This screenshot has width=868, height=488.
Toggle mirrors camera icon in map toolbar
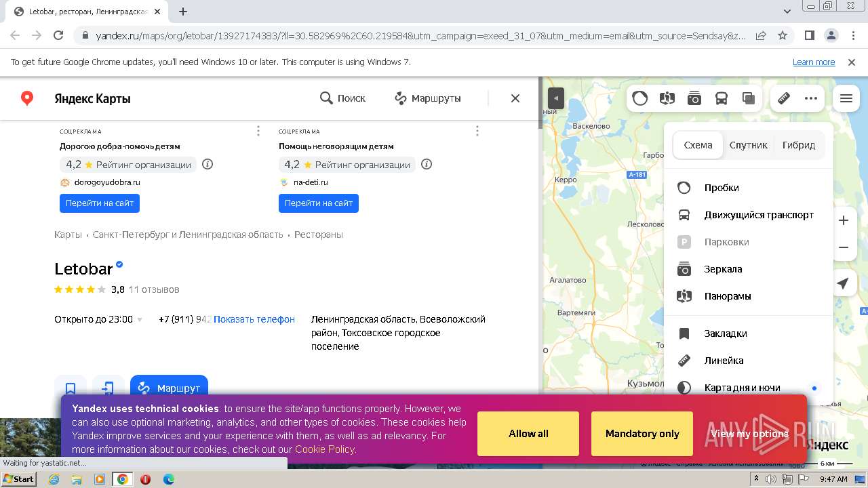(x=694, y=98)
